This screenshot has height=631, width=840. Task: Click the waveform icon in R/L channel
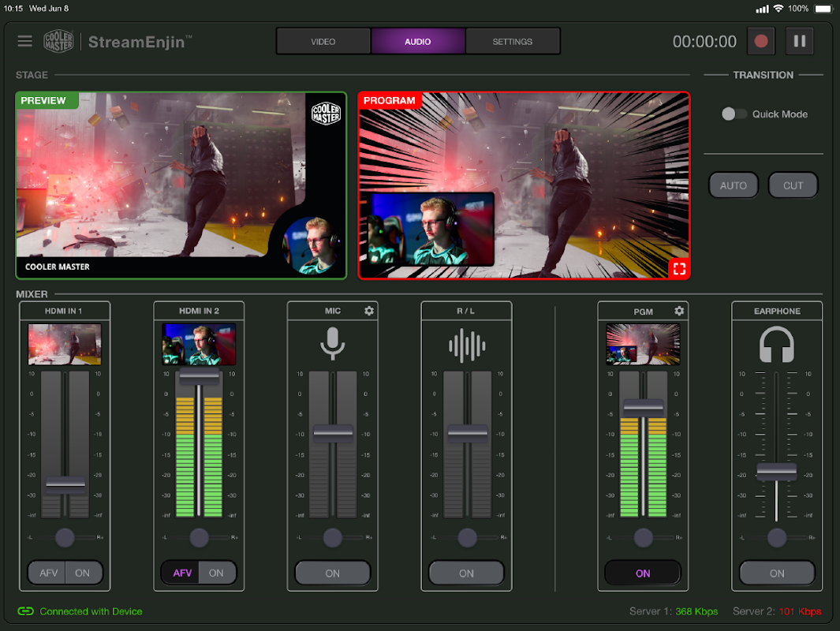click(x=467, y=345)
